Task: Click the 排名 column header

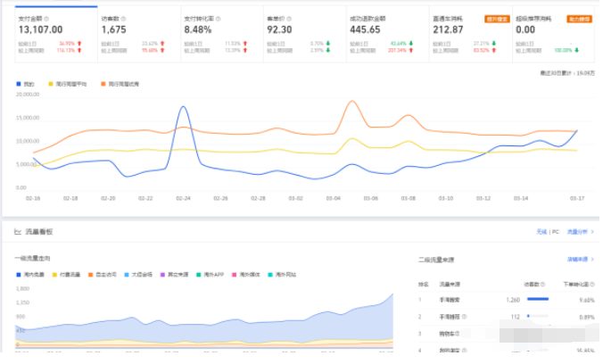Action: coord(424,285)
